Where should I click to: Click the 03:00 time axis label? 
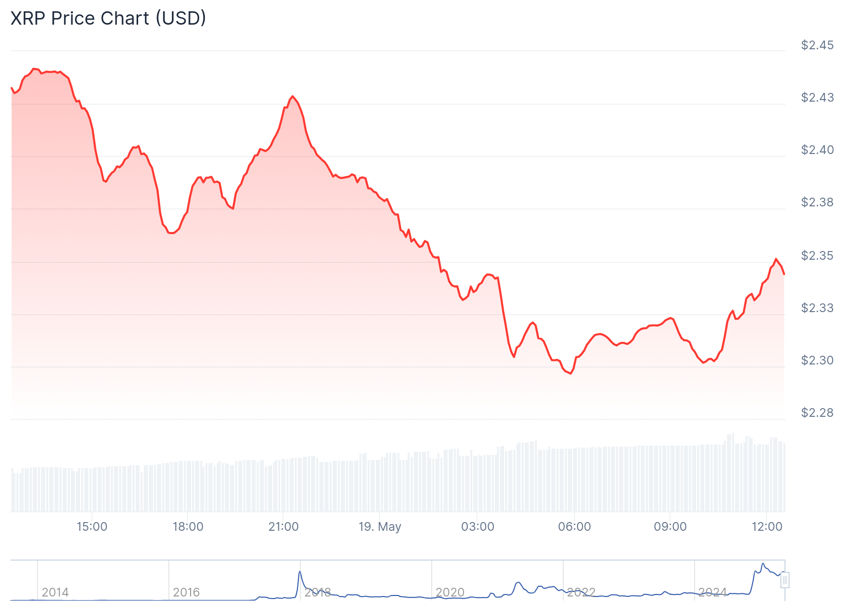click(x=477, y=527)
